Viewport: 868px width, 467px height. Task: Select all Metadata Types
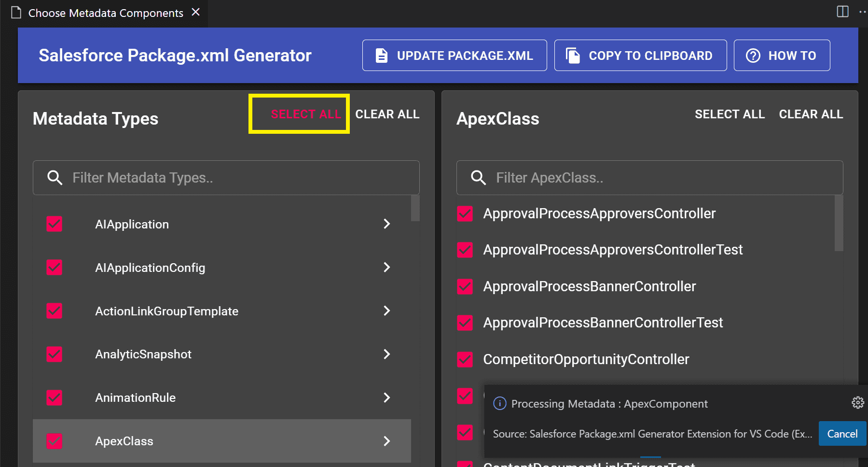point(306,114)
